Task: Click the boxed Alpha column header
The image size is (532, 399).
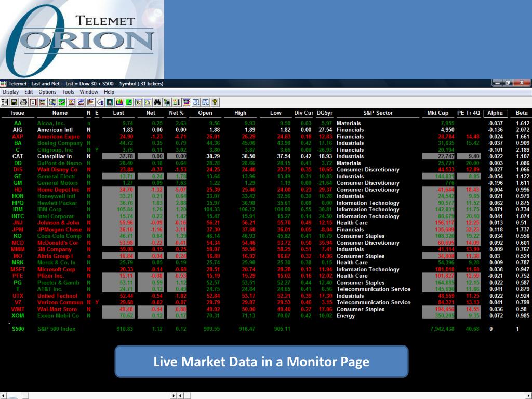Action: [495, 113]
